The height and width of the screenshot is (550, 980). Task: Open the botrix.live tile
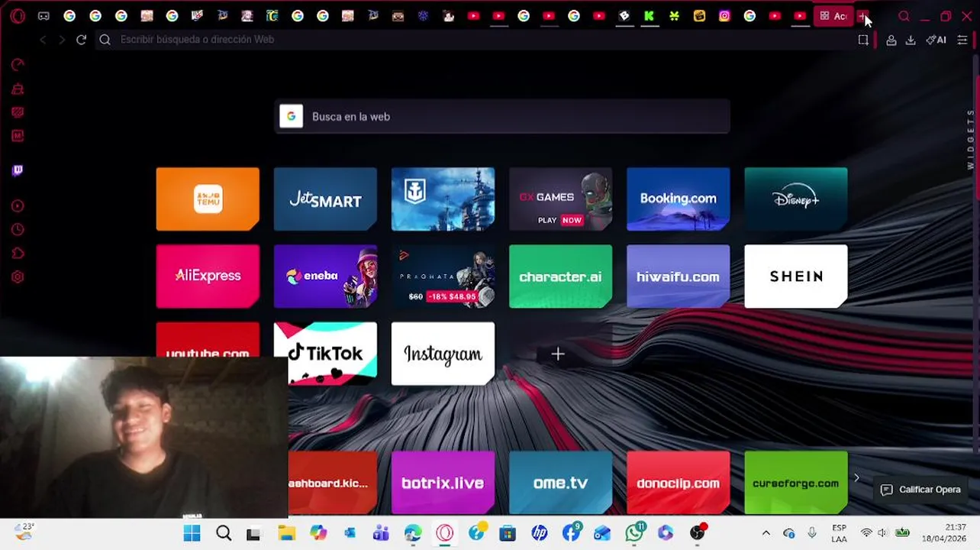443,483
